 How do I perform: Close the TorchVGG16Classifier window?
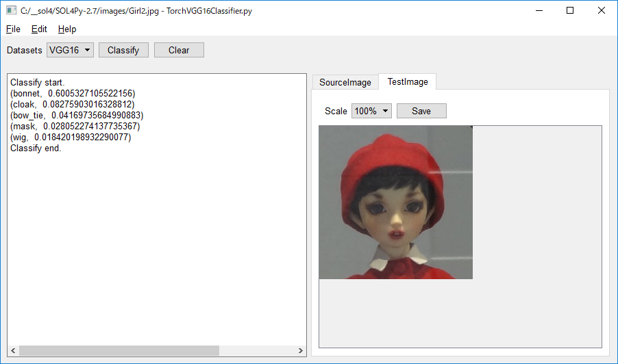(601, 11)
